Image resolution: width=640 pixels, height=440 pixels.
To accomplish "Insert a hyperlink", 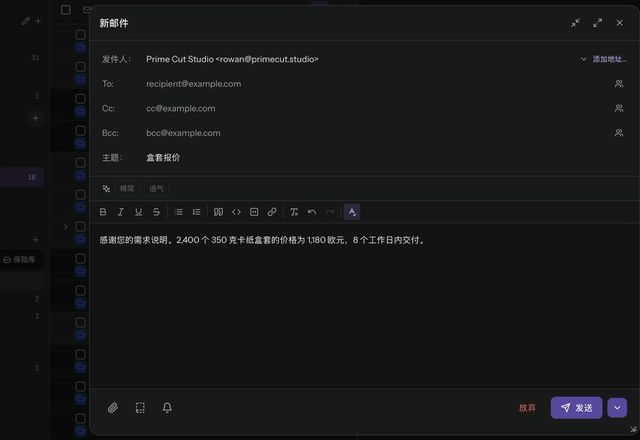I will click(x=272, y=212).
